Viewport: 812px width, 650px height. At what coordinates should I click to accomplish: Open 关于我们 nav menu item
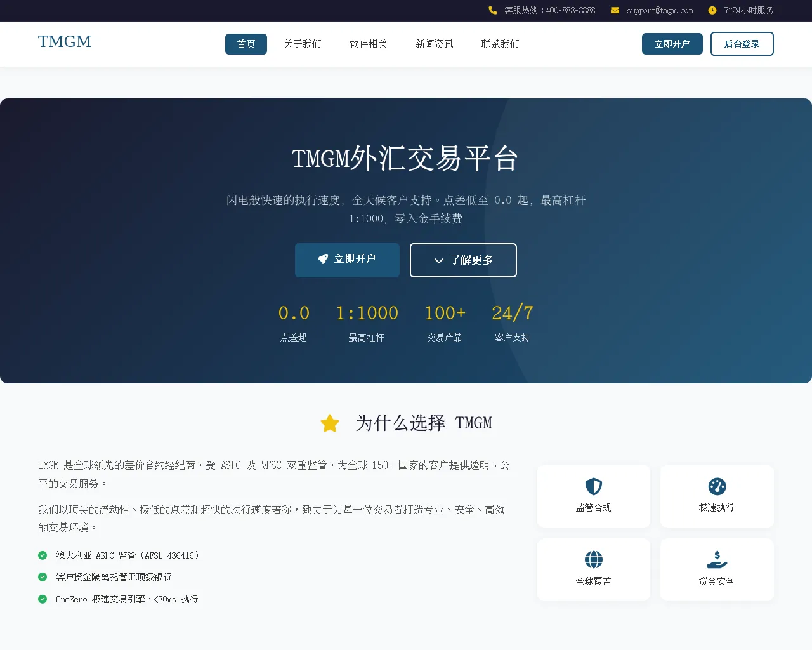[303, 44]
